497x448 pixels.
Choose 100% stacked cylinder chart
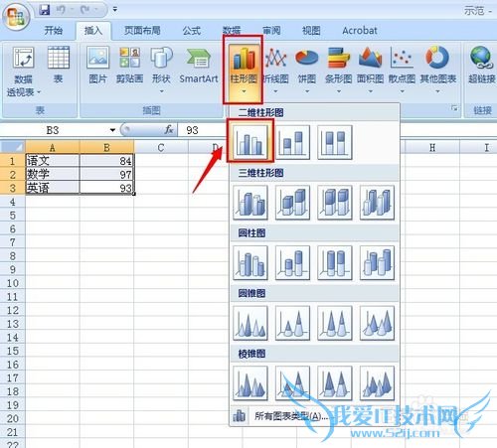click(x=335, y=262)
